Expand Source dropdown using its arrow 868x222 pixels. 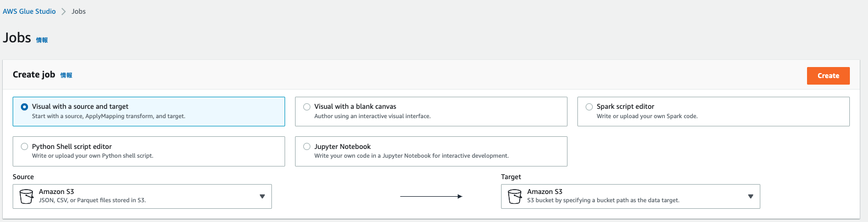pyautogui.click(x=262, y=196)
